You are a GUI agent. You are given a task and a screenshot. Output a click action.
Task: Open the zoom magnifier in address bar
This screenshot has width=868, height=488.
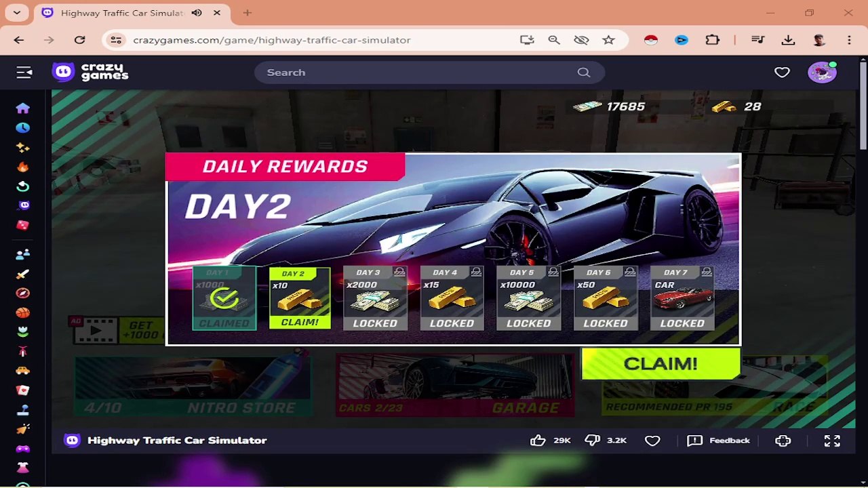(x=554, y=40)
